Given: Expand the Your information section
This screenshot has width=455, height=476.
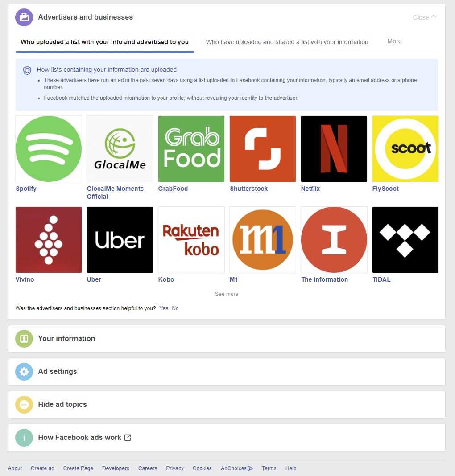Looking at the screenshot, I should tap(227, 339).
